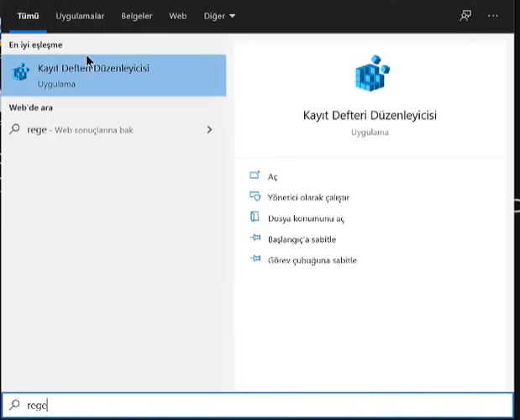Open the feedback icon in top bar
Screen dimensions: 520x420
[x=465, y=16]
